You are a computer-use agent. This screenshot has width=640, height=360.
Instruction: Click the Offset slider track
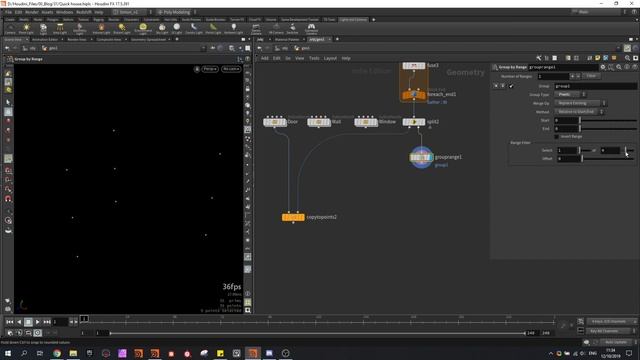608,158
